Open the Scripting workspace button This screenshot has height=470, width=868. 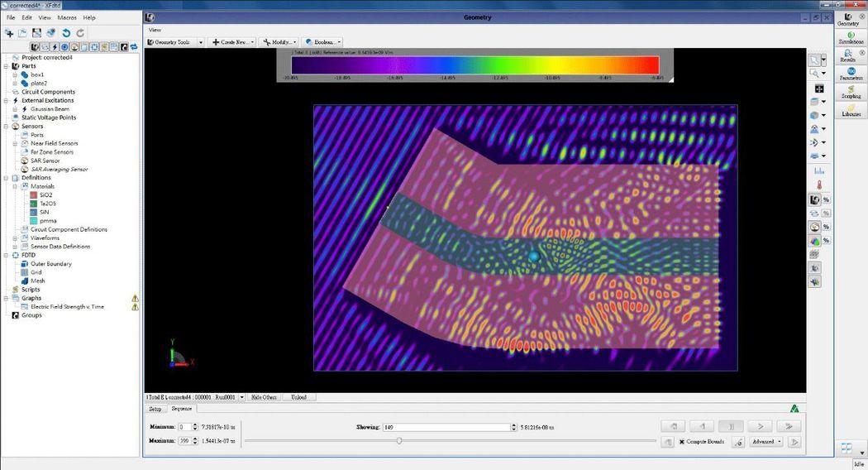[851, 92]
